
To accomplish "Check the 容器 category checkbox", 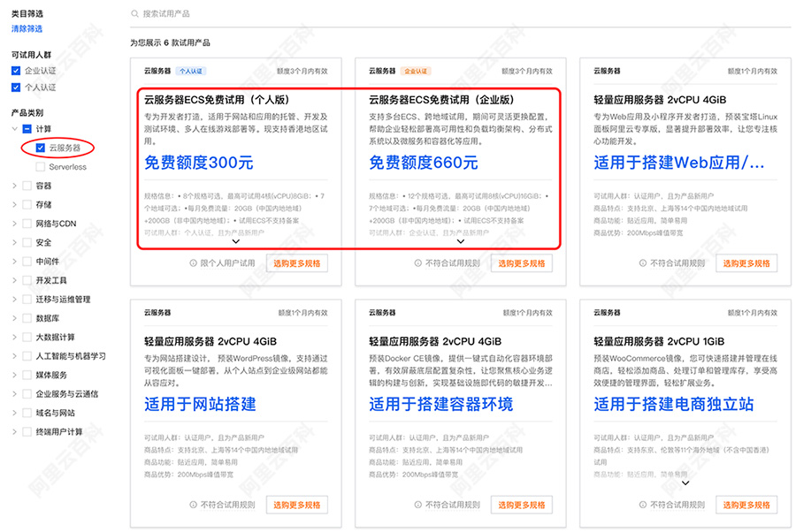I will [x=27, y=186].
